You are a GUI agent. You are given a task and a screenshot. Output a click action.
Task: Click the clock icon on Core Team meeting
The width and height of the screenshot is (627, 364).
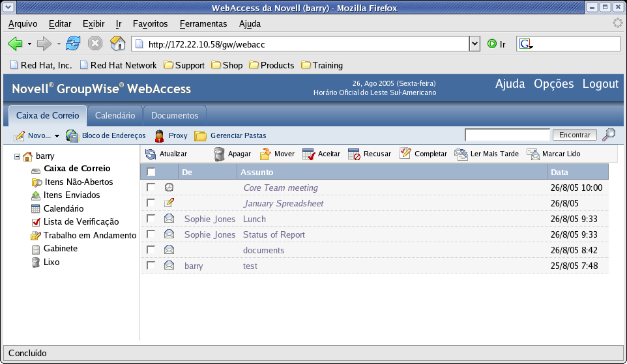tap(169, 187)
